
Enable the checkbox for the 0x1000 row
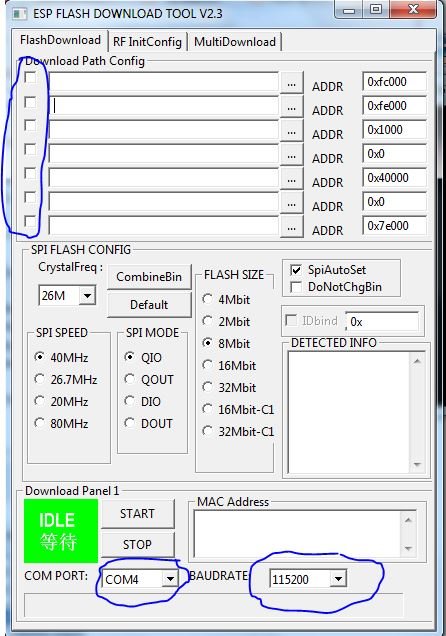click(30, 125)
